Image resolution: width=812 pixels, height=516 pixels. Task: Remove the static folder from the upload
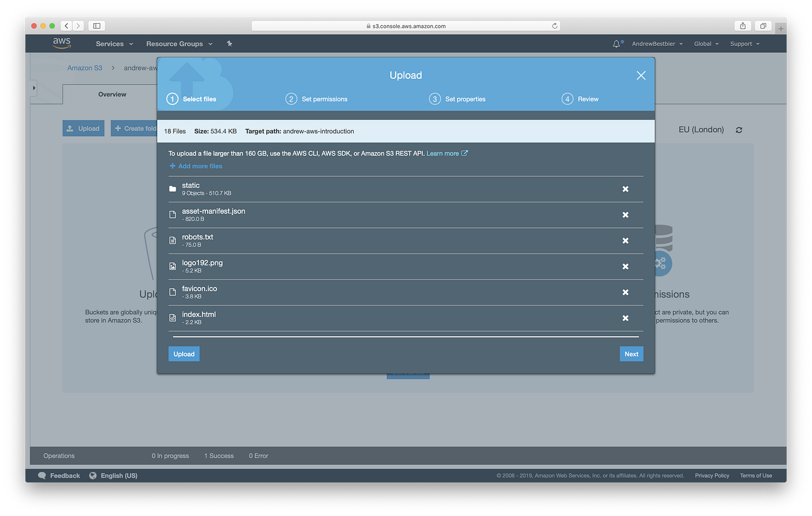[x=625, y=189]
